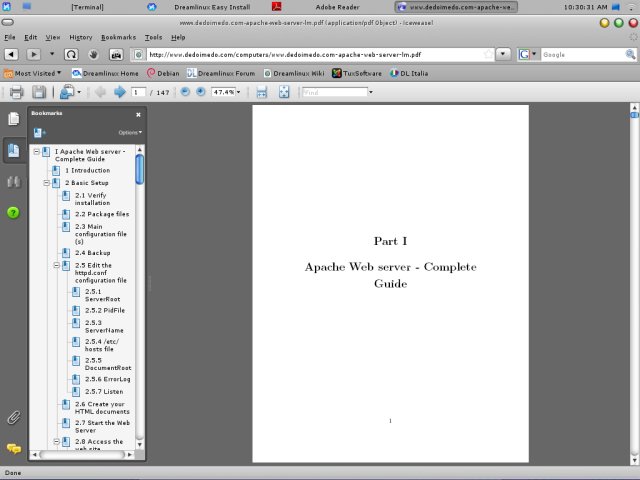Click the fit one full page icon

point(284,92)
